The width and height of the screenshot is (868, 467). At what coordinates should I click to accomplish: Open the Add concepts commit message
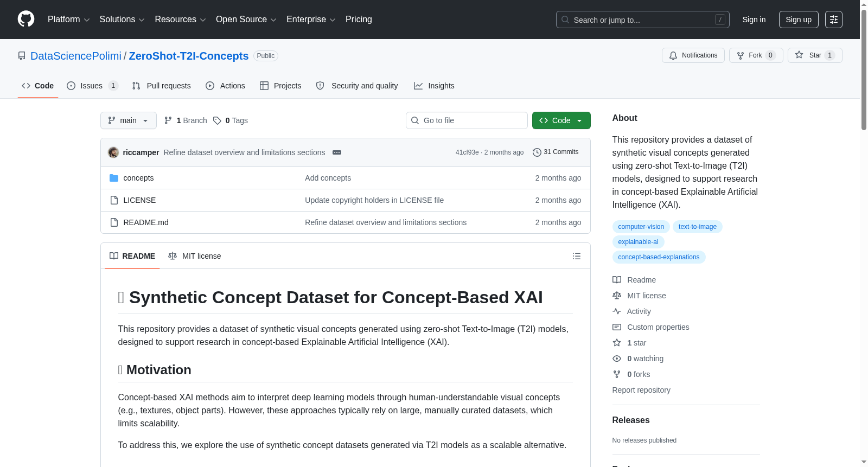coord(328,178)
